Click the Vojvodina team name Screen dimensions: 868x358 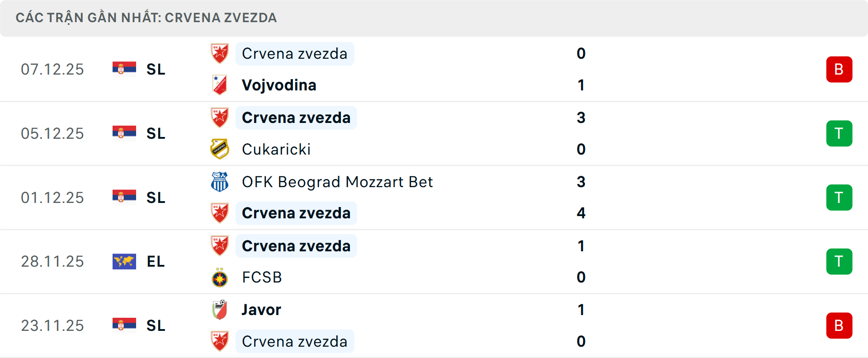[279, 85]
